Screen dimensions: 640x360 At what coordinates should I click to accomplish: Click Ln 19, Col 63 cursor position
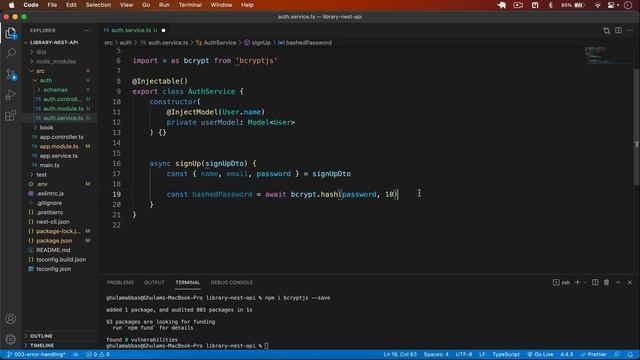(400, 354)
